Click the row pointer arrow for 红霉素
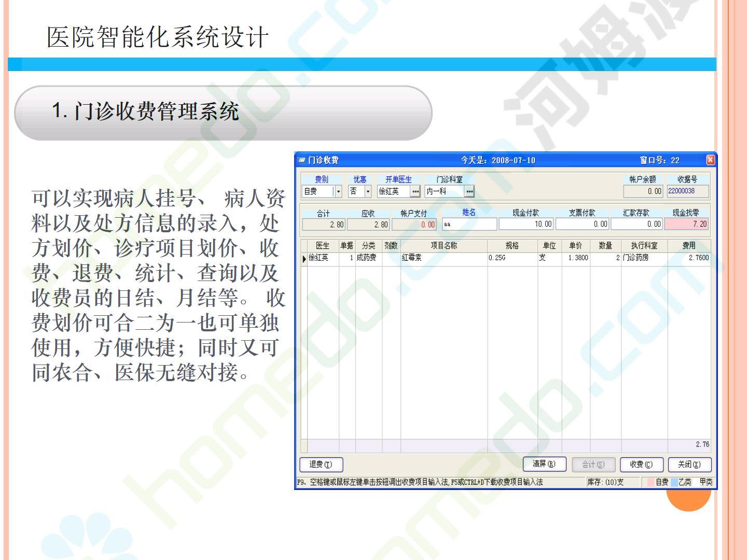 coord(305,258)
